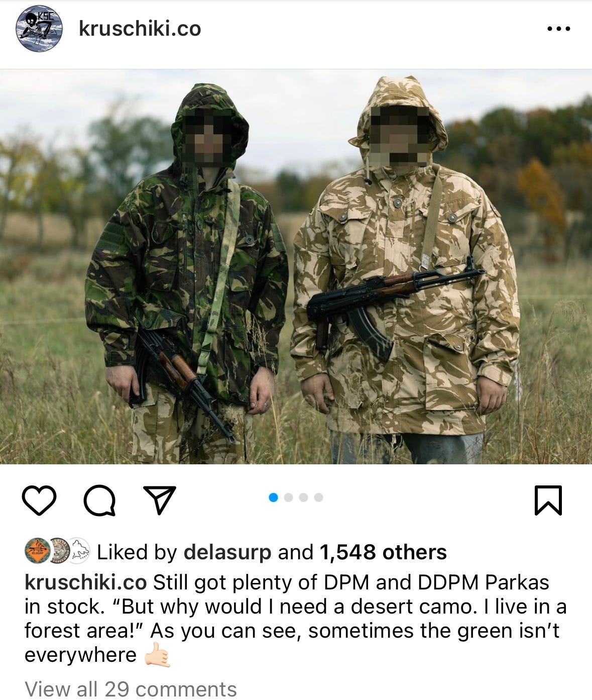The width and height of the screenshot is (592, 700).
Task: Select the first blue carousel dot
Action: [273, 497]
